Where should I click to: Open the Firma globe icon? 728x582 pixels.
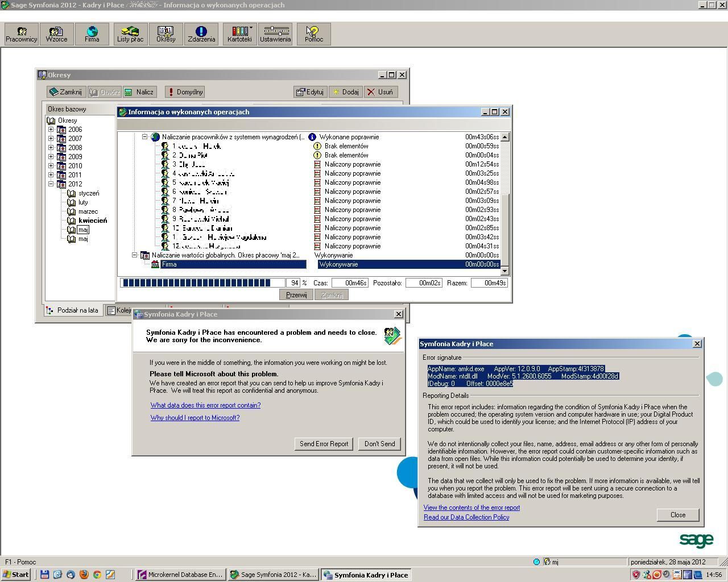tap(92, 34)
